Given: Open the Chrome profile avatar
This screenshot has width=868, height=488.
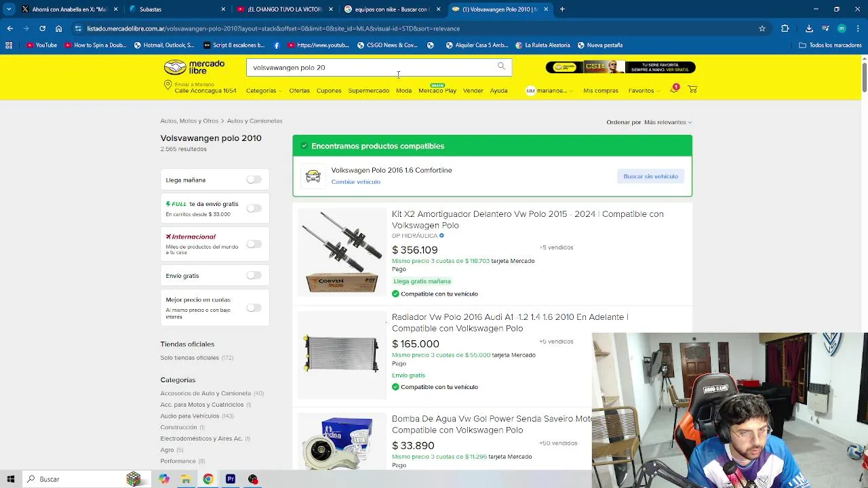Looking at the screenshot, I should pyautogui.click(x=842, y=28).
